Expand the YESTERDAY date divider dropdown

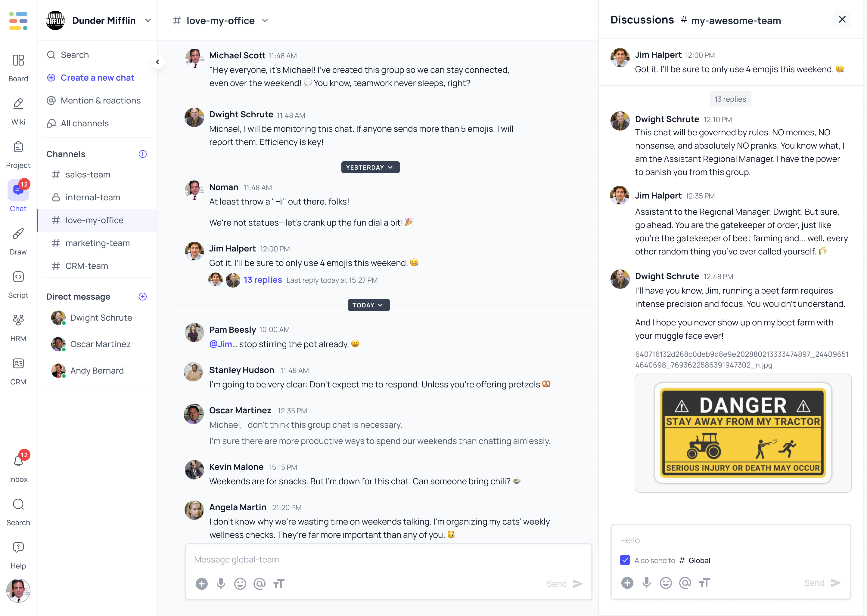[x=370, y=167]
